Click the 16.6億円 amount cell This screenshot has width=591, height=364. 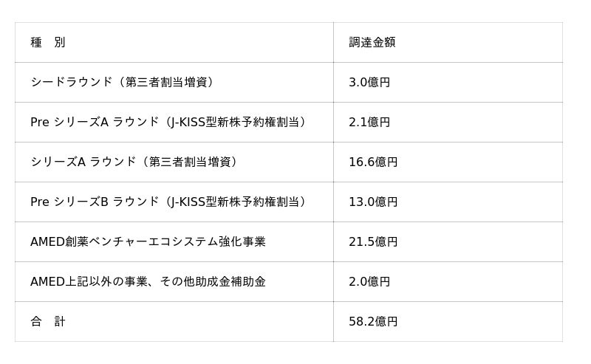click(x=373, y=162)
